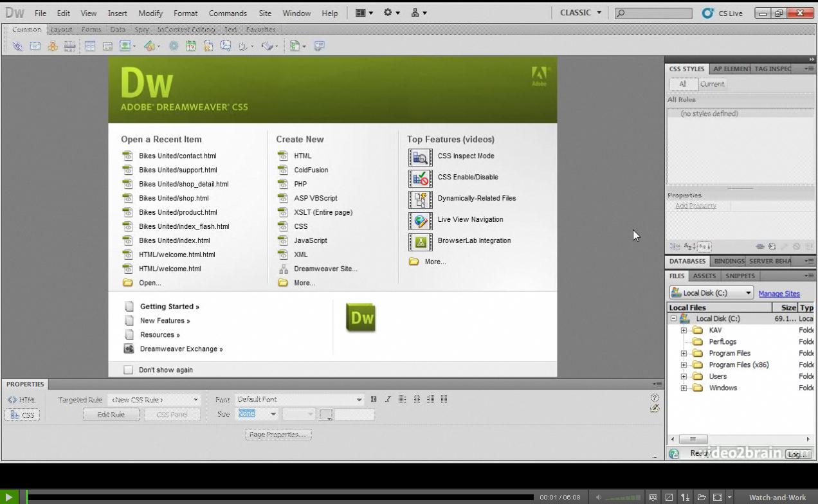Switch to the Layout insert tab
Image resolution: width=818 pixels, height=504 pixels.
tap(61, 29)
